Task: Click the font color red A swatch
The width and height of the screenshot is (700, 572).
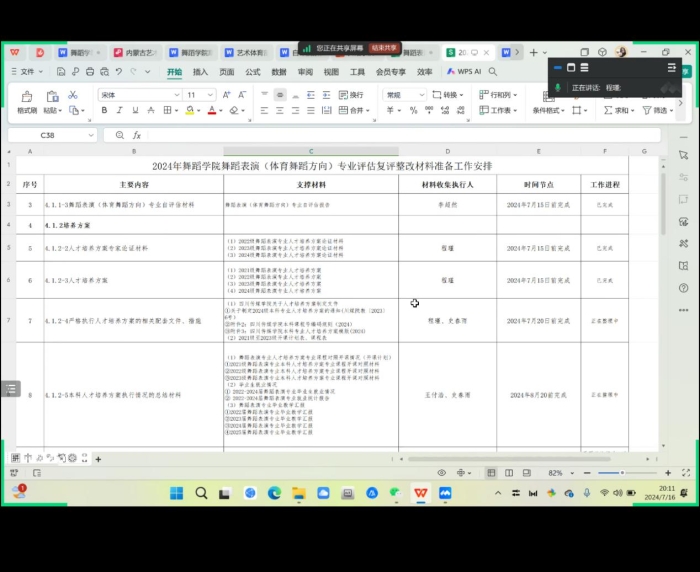Action: (212, 111)
